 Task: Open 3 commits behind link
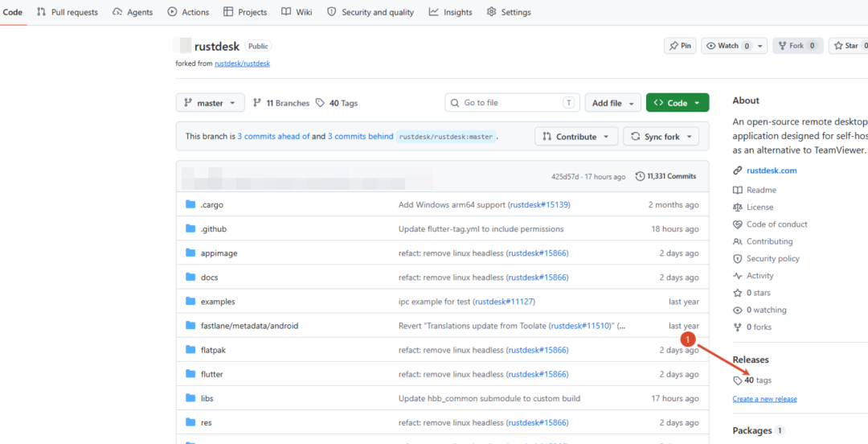(360, 137)
